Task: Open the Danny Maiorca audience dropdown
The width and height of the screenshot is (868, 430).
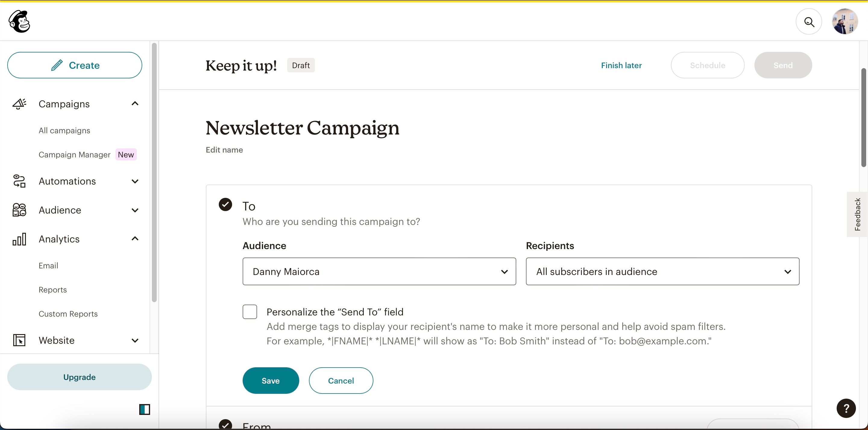Action: pos(379,271)
